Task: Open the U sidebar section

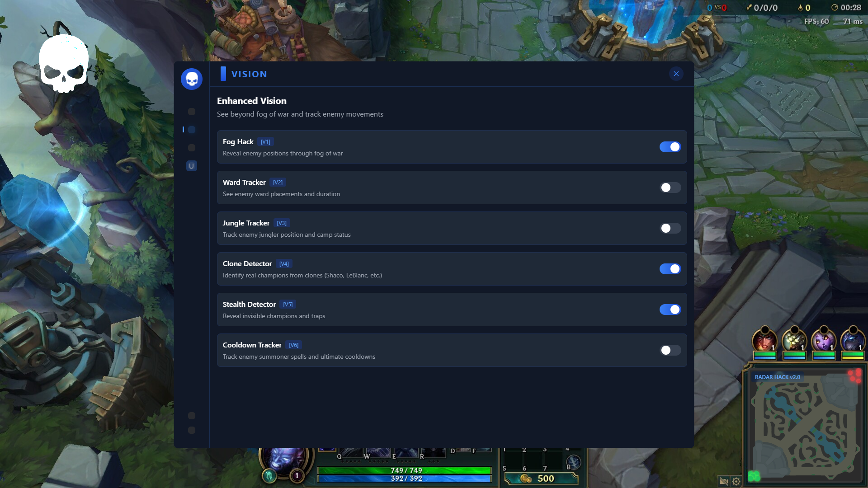Action: tap(191, 166)
